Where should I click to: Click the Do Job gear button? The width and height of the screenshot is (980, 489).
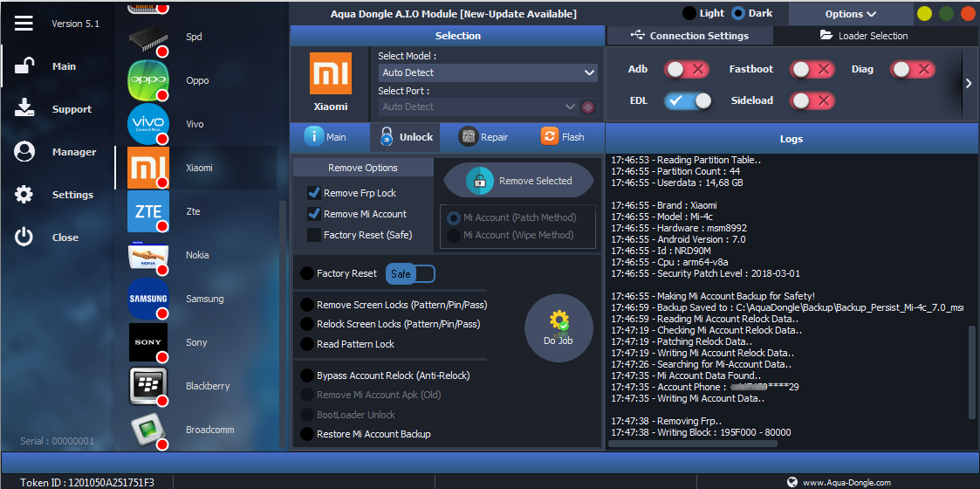point(559,327)
